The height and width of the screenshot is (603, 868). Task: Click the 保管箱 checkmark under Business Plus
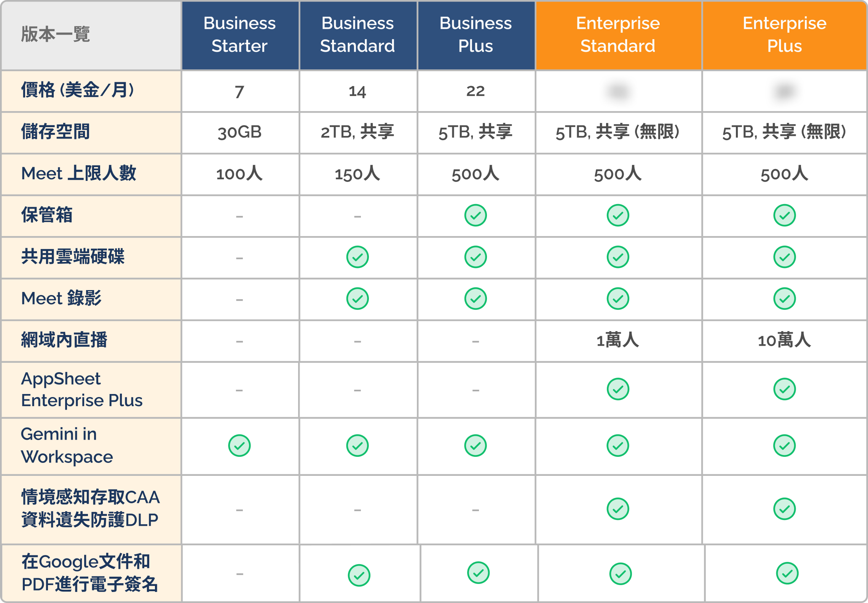475,215
